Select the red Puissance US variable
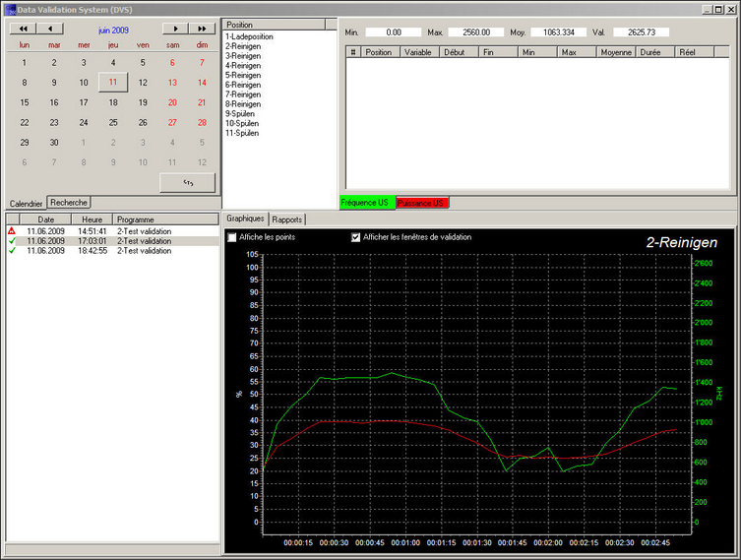Screen dimensions: 741x560 [x=422, y=203]
